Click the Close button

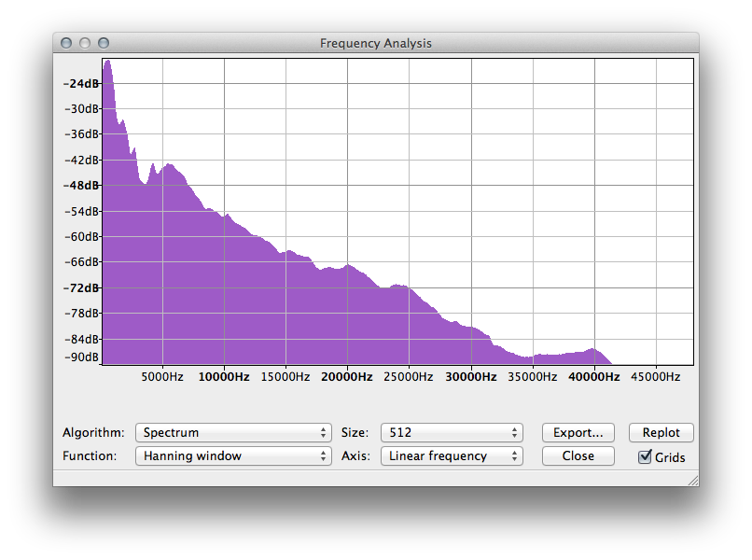pyautogui.click(x=578, y=455)
